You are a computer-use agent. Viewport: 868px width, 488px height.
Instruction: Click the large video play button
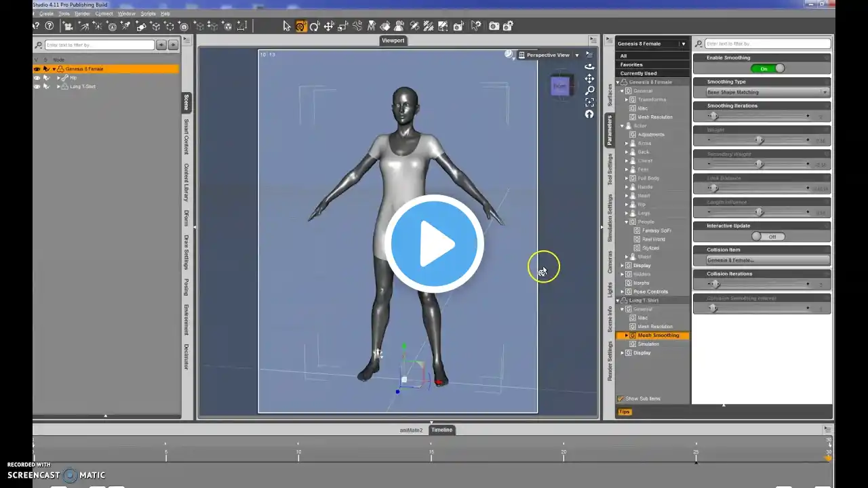point(434,244)
